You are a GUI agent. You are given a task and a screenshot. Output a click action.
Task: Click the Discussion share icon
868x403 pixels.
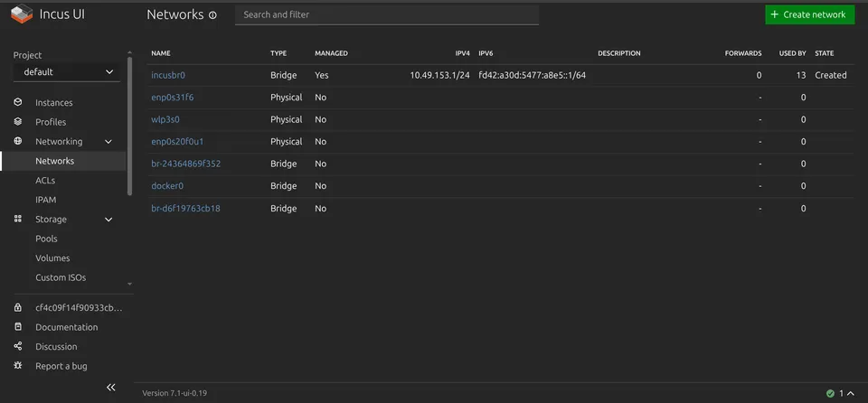18,347
